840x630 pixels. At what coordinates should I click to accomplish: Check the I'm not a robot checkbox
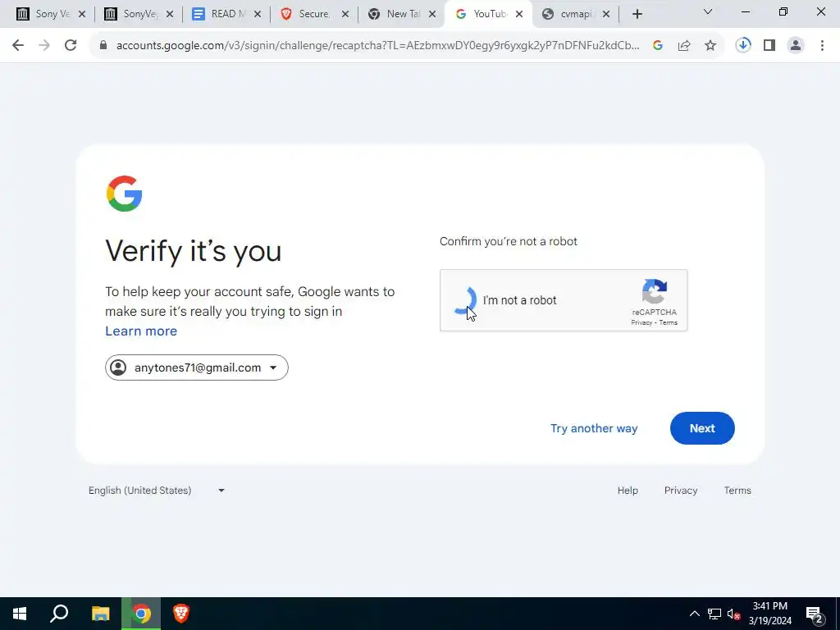point(465,300)
